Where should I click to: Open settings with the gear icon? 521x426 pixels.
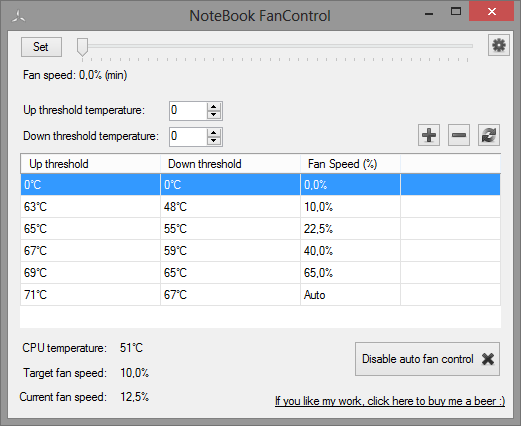coord(499,45)
